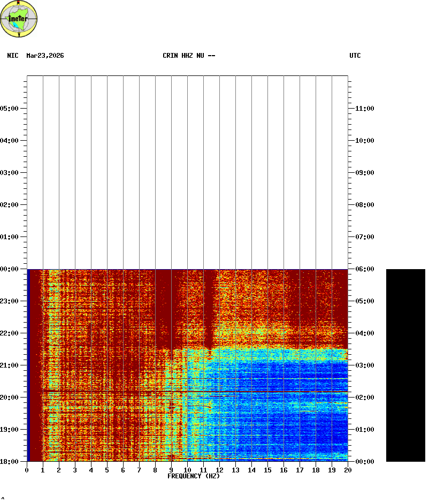Screen dimensions: 429x504
Task: Click the 02:00 NIC time tick label
Action: 10,205
